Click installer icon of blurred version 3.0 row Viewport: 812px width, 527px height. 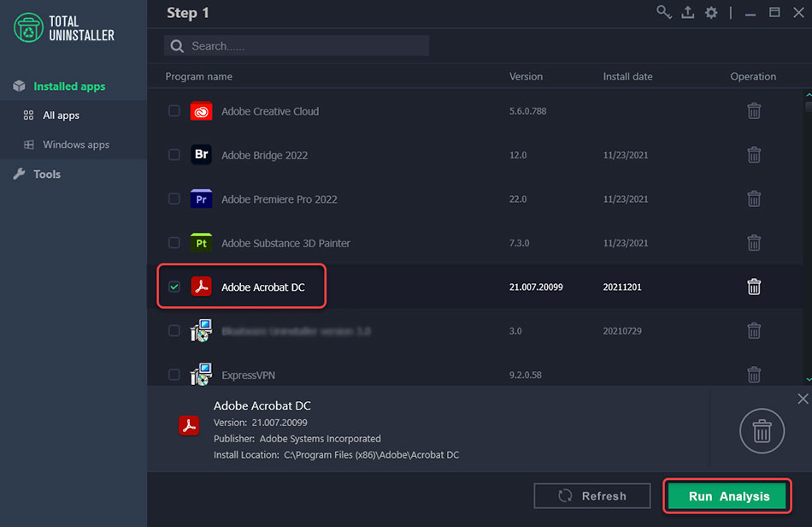coord(201,330)
